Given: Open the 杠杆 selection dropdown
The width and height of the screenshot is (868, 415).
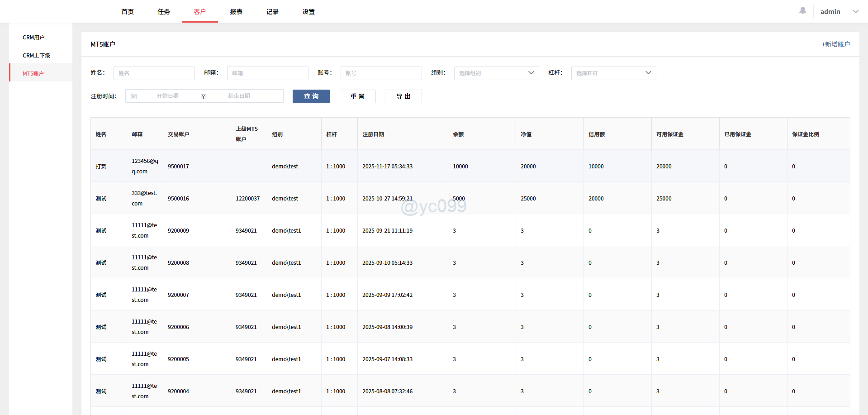Looking at the screenshot, I should [x=613, y=73].
